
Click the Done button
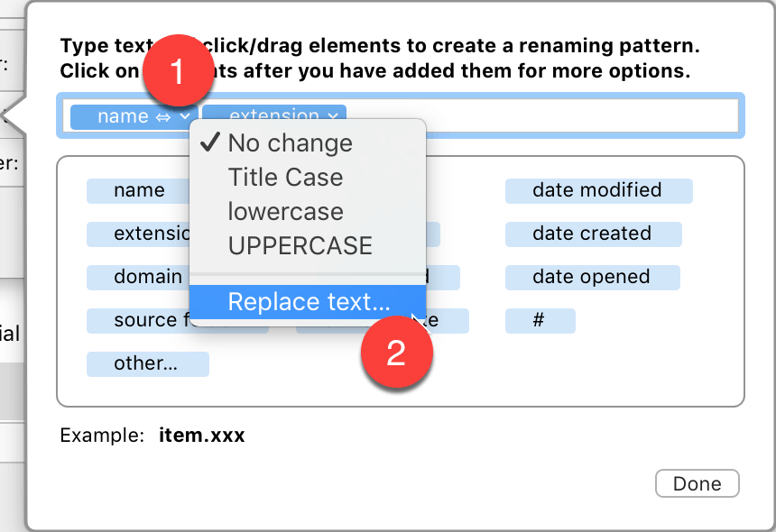coord(697,483)
